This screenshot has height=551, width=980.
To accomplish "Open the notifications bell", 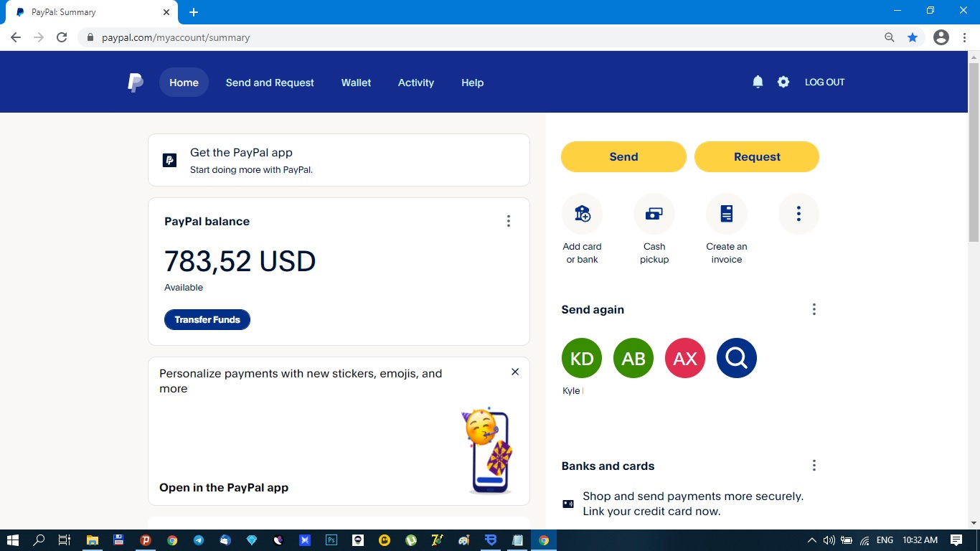I will 758,82.
